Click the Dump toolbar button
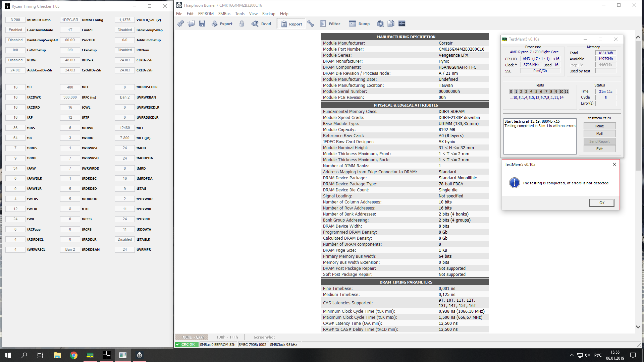The width and height of the screenshot is (644, 362). (359, 24)
